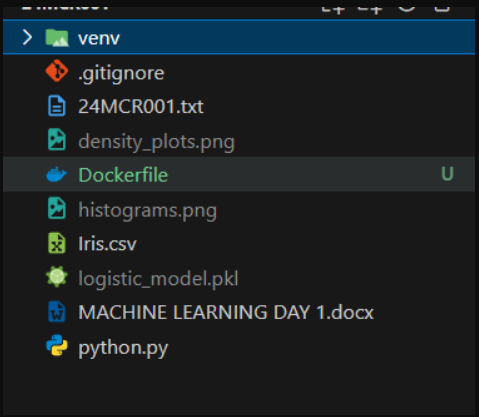Open 24MCR001.txt
479x417 pixels.
(141, 107)
